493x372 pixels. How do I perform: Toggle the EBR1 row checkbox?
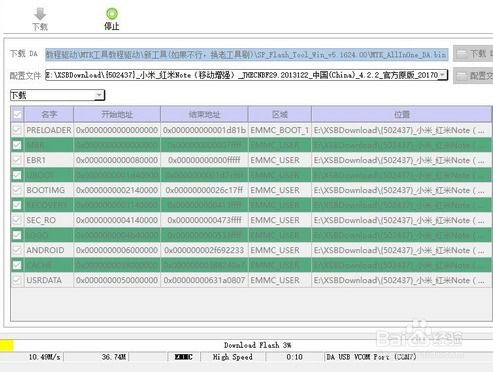coord(17,160)
